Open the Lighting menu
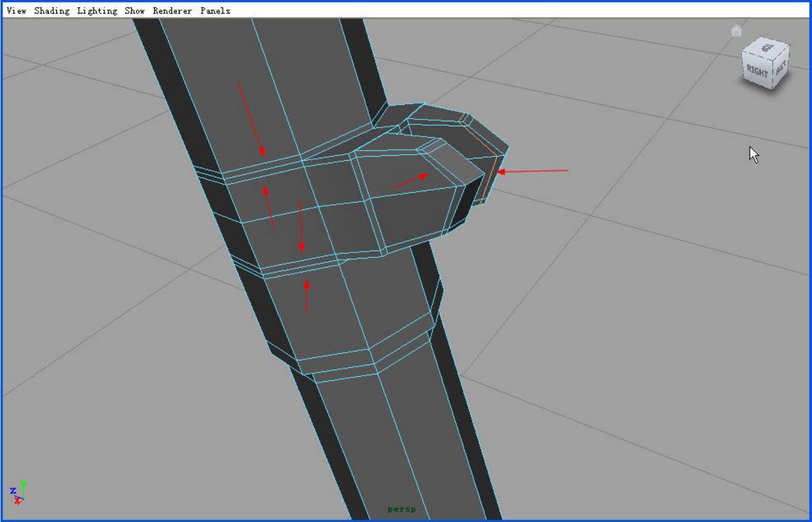 click(97, 10)
